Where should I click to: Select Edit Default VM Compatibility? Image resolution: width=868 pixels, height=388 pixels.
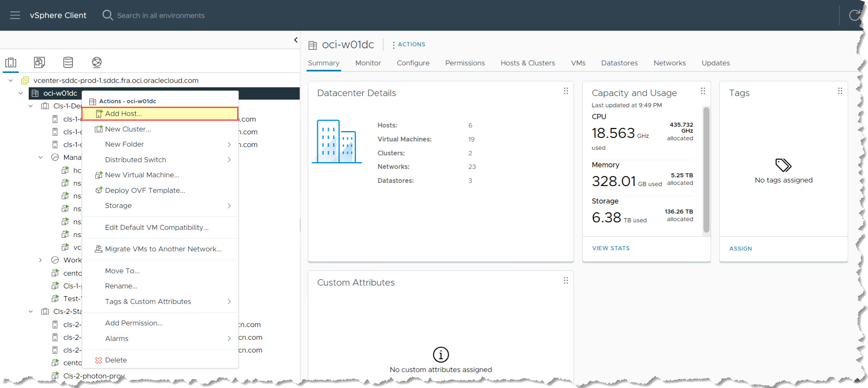coord(160,227)
